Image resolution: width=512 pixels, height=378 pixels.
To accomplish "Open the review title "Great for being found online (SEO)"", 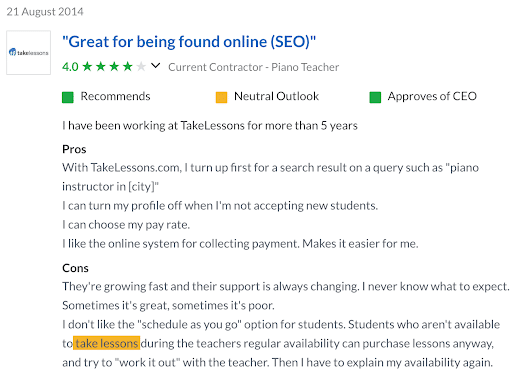I will pyautogui.click(x=189, y=42).
